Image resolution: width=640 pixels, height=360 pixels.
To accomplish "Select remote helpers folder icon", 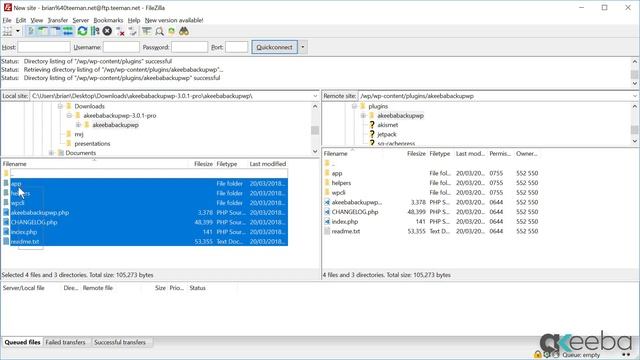I will [x=327, y=183].
